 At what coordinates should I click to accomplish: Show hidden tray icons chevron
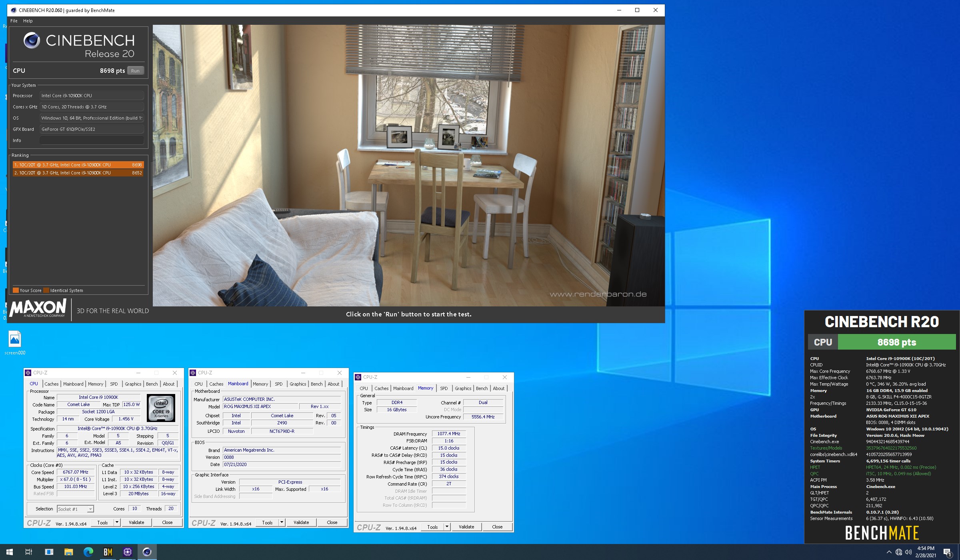tap(889, 552)
